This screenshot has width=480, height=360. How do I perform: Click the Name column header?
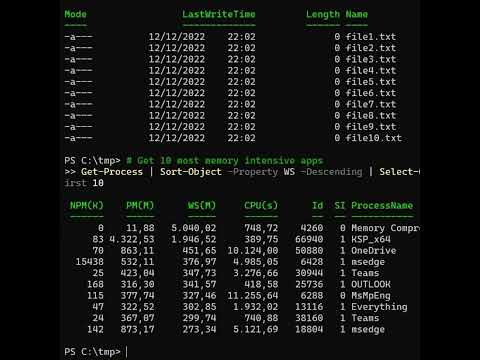(357, 14)
